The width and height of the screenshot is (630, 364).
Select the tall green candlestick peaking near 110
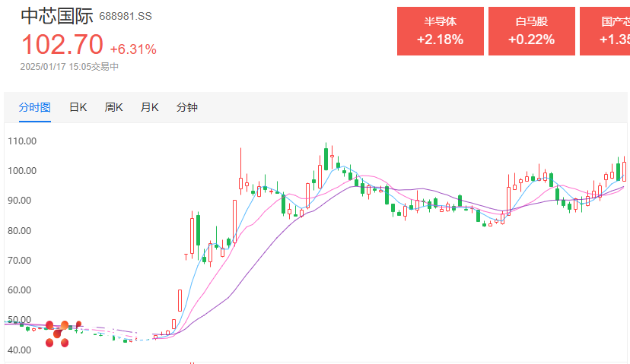[x=326, y=157]
